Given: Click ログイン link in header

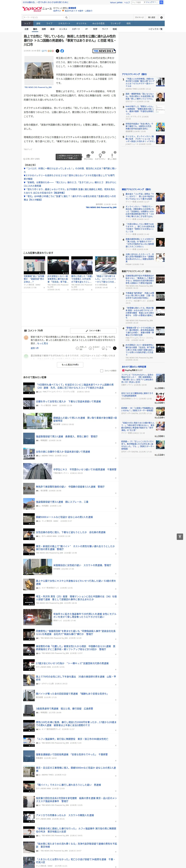Looking at the screenshot, I should [57, 11].
